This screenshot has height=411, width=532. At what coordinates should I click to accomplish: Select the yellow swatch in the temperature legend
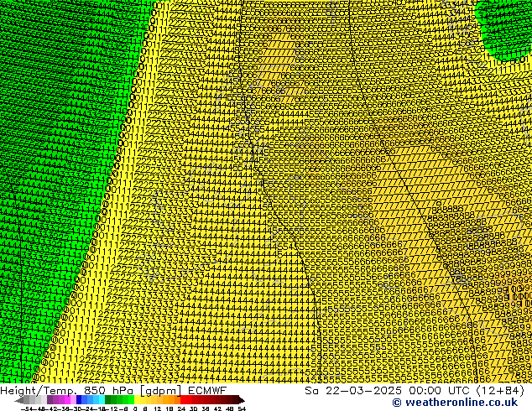click(137, 400)
